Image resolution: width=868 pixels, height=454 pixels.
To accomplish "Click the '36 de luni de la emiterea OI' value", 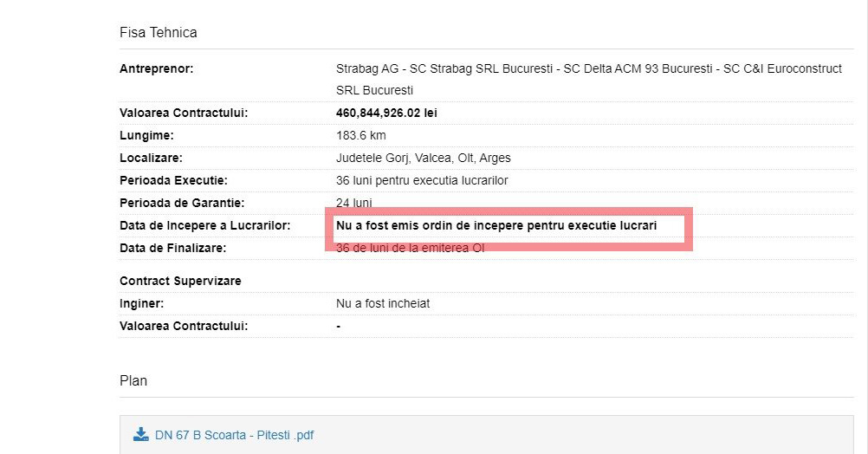I will [410, 248].
